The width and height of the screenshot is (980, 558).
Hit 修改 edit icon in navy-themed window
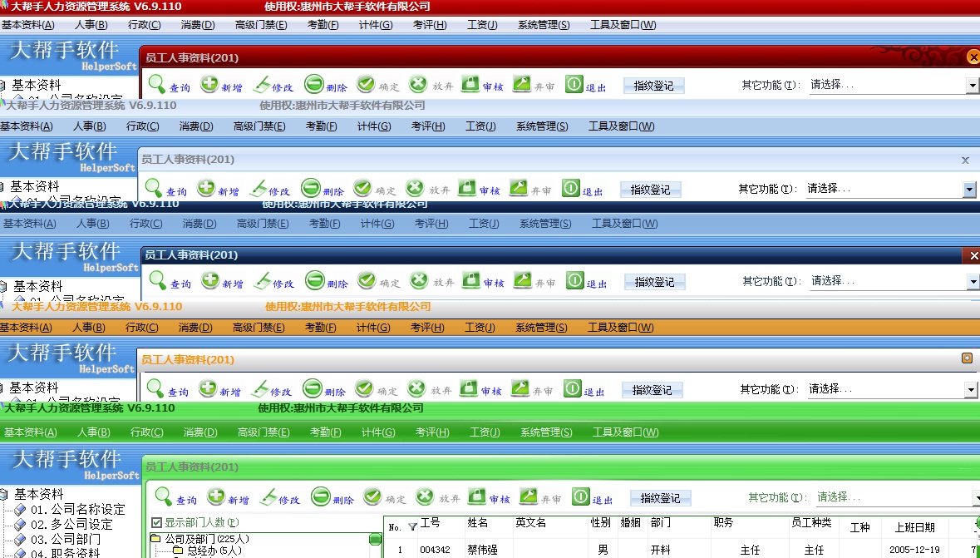[263, 280]
